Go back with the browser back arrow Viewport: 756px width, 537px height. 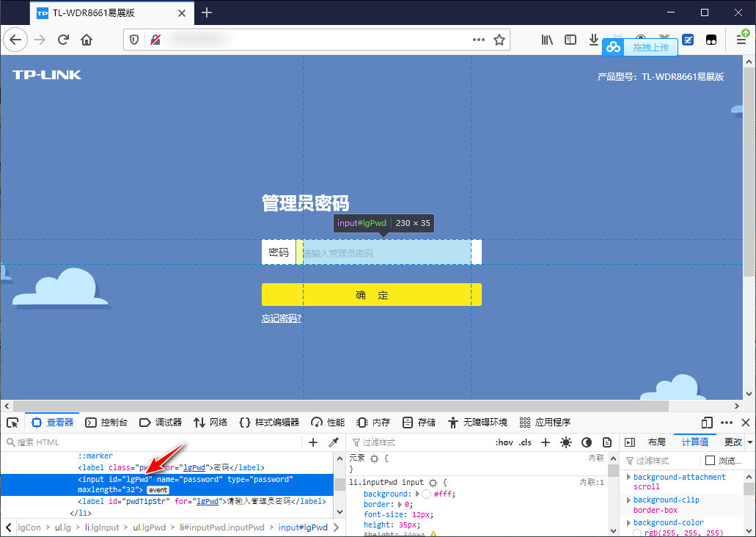(15, 40)
